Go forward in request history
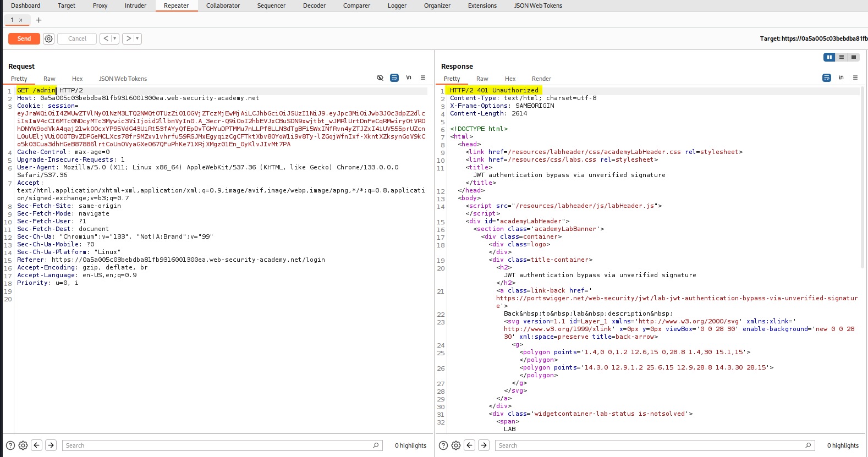The width and height of the screenshot is (868, 457). tap(128, 38)
